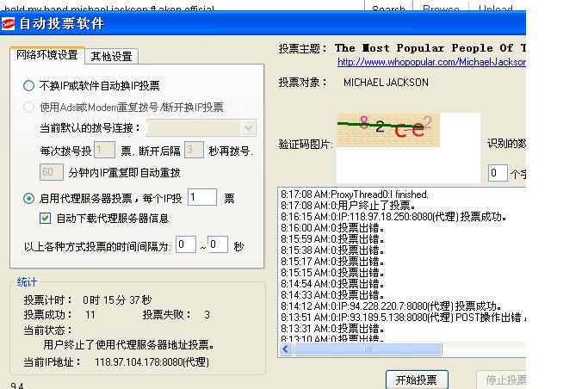The image size is (588, 389).
Task: Click the 开始投票 button
Action: tap(417, 380)
